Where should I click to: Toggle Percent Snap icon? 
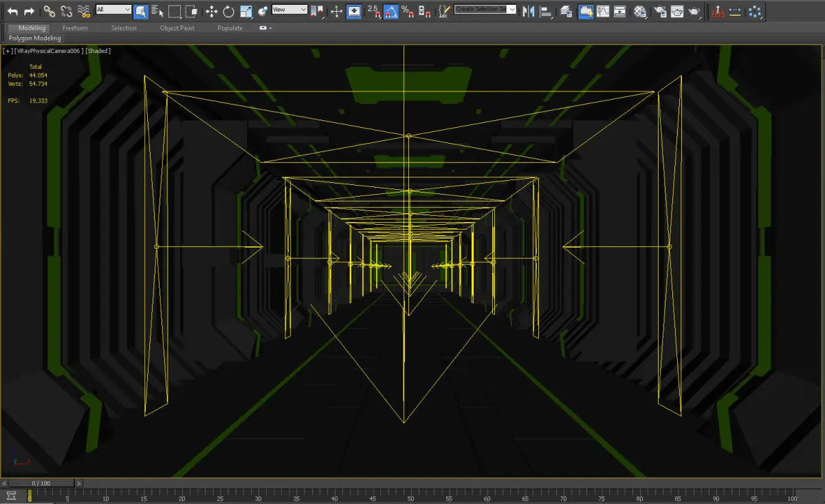click(x=408, y=11)
